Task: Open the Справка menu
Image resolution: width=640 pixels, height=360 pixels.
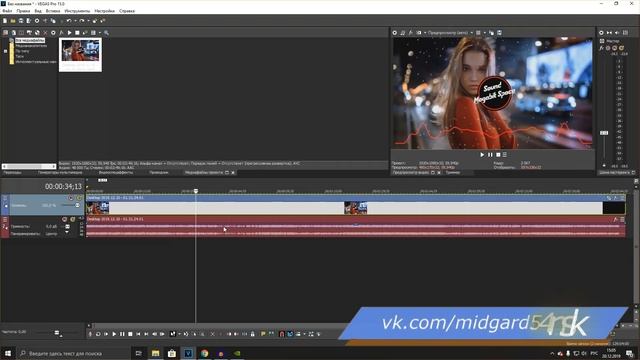Action: click(127, 11)
